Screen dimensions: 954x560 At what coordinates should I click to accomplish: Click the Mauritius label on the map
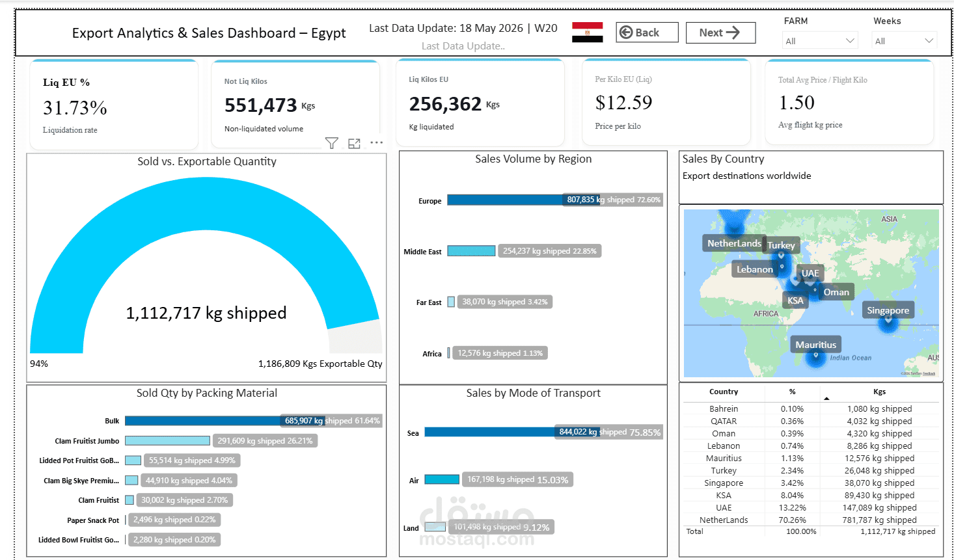tap(816, 345)
